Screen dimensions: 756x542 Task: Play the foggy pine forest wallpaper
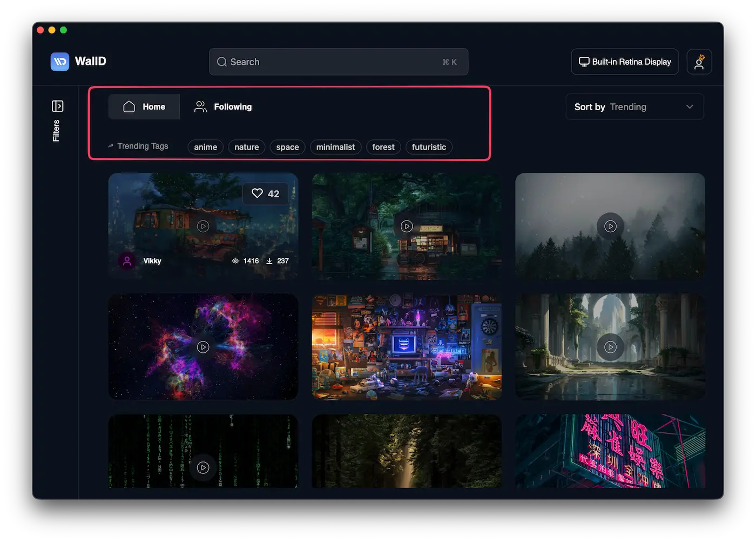click(610, 226)
